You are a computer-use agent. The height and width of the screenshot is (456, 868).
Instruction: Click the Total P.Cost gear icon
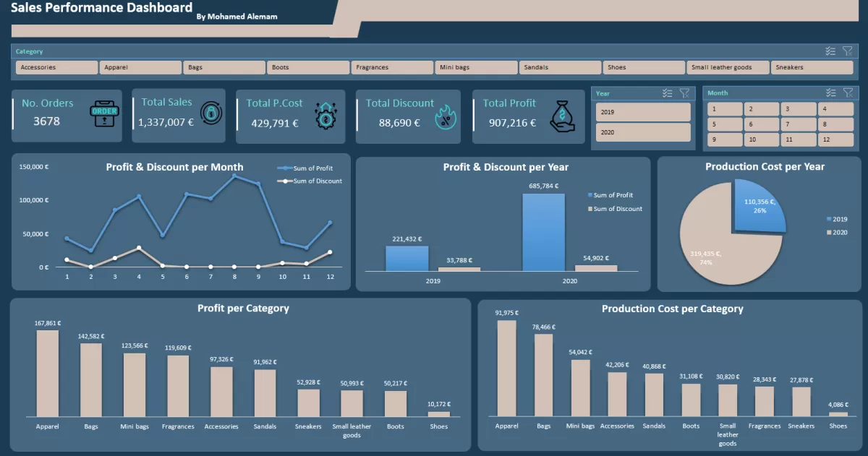tap(326, 116)
